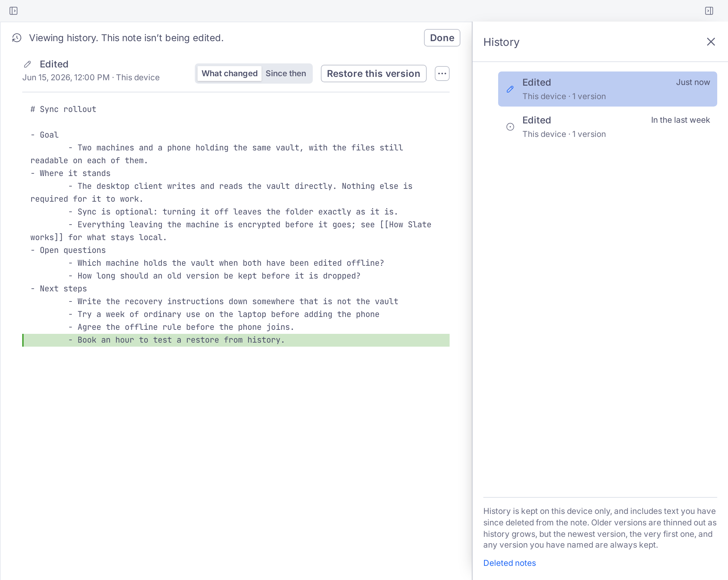Click the '# Sync rollout' heading text

coord(63,110)
